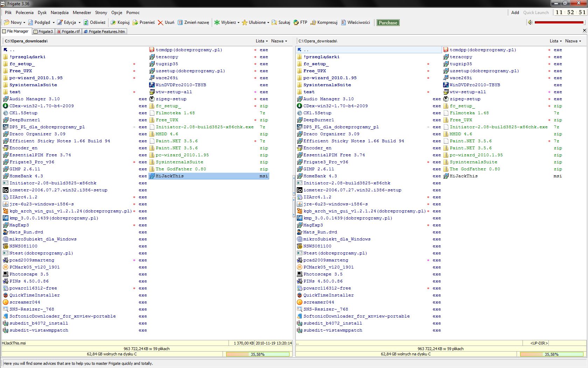Switch to the File Manager tab
The image size is (588, 368).
[16, 31]
